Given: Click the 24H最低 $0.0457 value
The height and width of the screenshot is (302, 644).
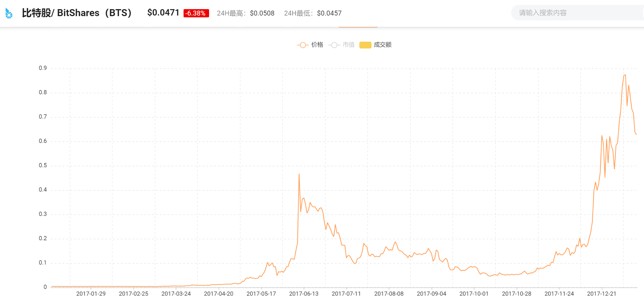Looking at the screenshot, I should pos(329,13).
